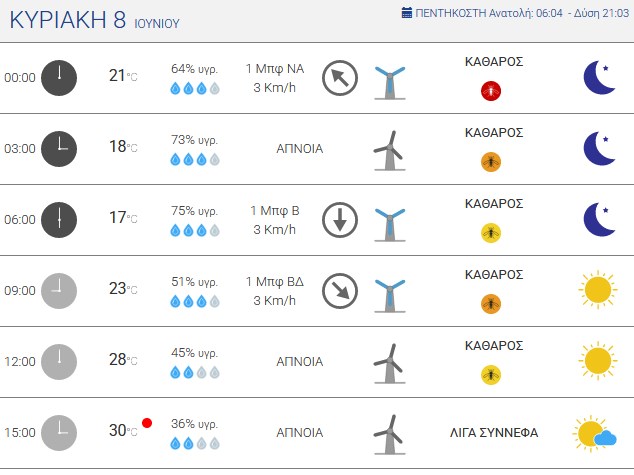Click the gray clock icon at 15:00
Image resolution: width=634 pixels, height=475 pixels.
59,433
